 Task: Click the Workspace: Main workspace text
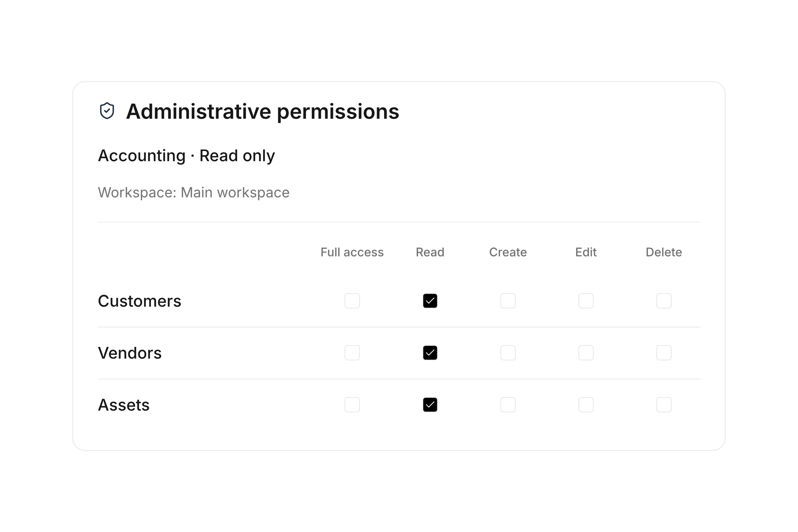[x=194, y=192]
